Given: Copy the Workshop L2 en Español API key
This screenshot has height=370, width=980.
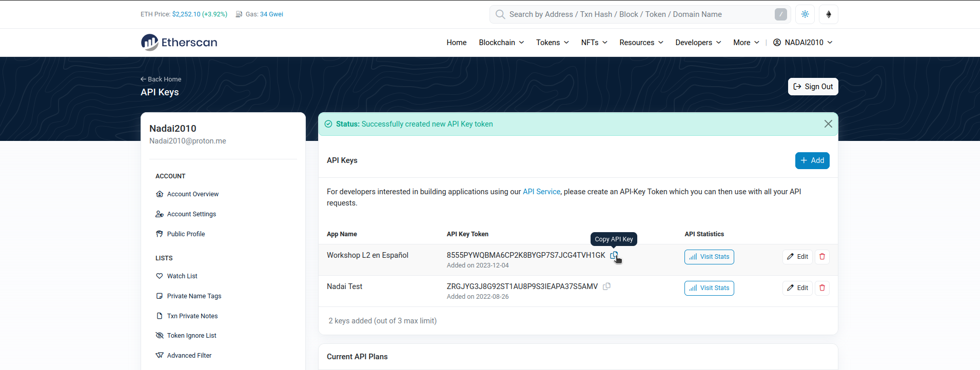Looking at the screenshot, I should [x=614, y=255].
